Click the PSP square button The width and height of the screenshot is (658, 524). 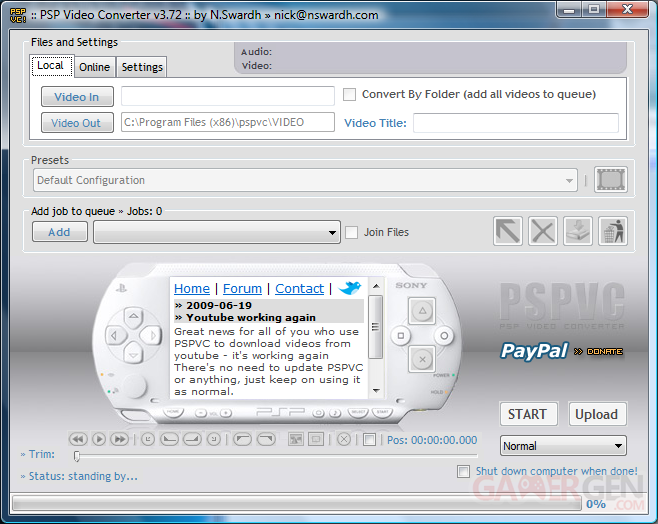tap(401, 336)
